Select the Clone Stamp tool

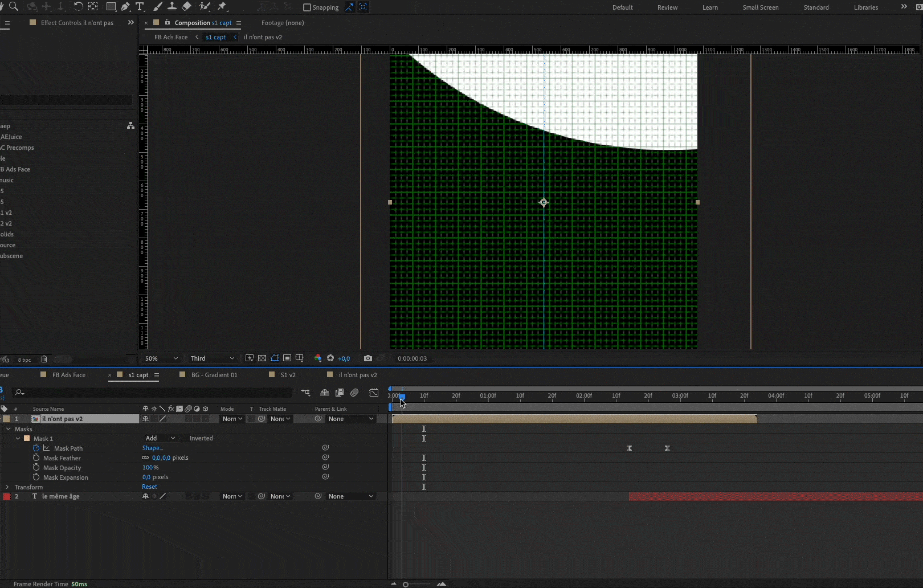pos(171,7)
